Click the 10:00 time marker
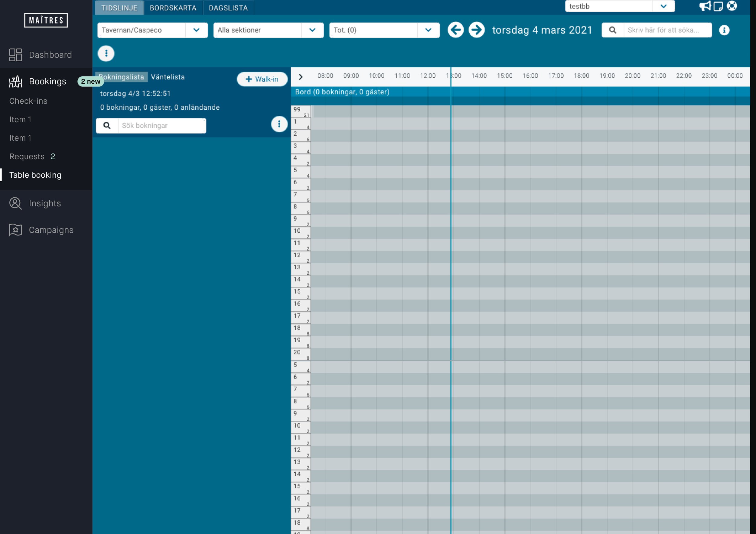Viewport: 756px width, 534px height. click(x=376, y=76)
